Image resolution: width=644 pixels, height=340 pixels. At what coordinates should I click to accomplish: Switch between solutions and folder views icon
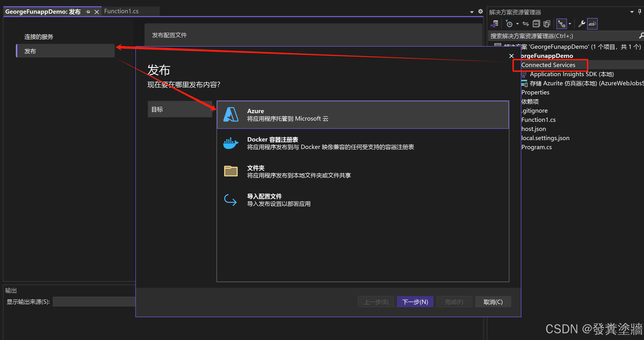click(494, 24)
